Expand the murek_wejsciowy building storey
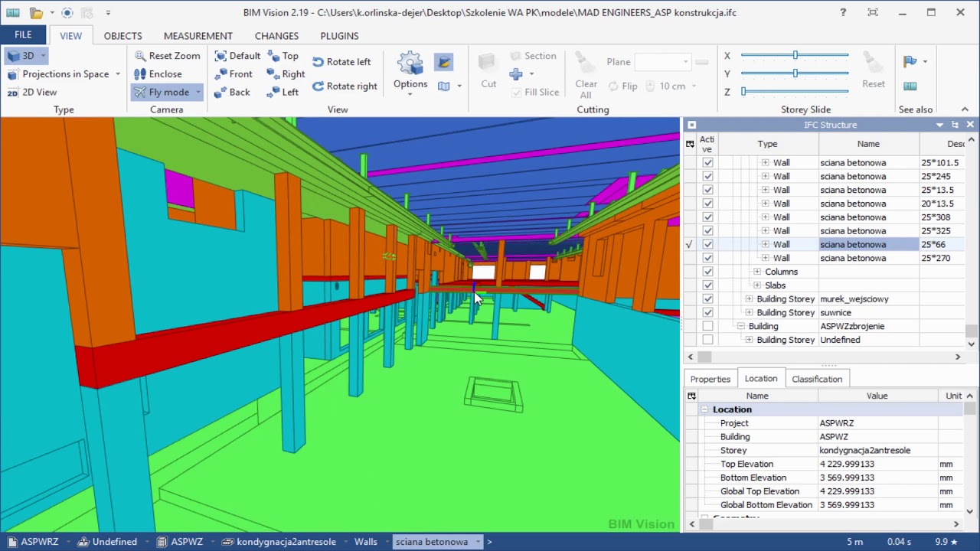Viewport: 980px width, 551px height. pyautogui.click(x=749, y=299)
